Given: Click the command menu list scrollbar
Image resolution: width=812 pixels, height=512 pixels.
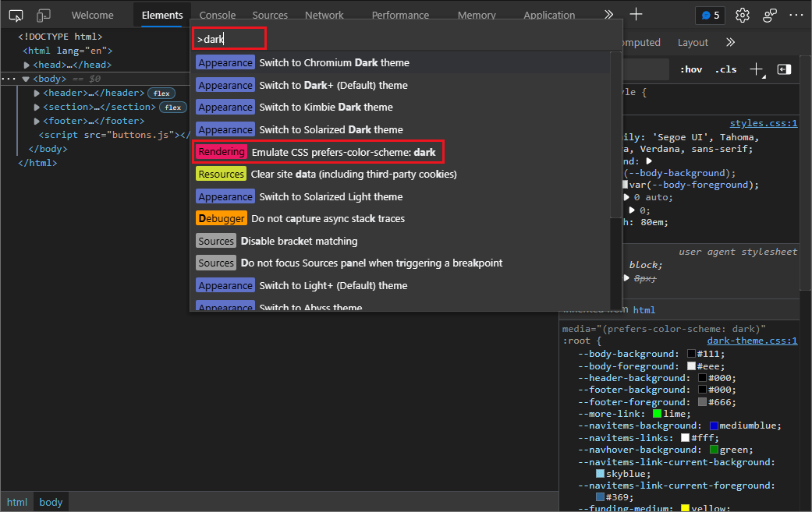Looking at the screenshot, I should [615, 135].
